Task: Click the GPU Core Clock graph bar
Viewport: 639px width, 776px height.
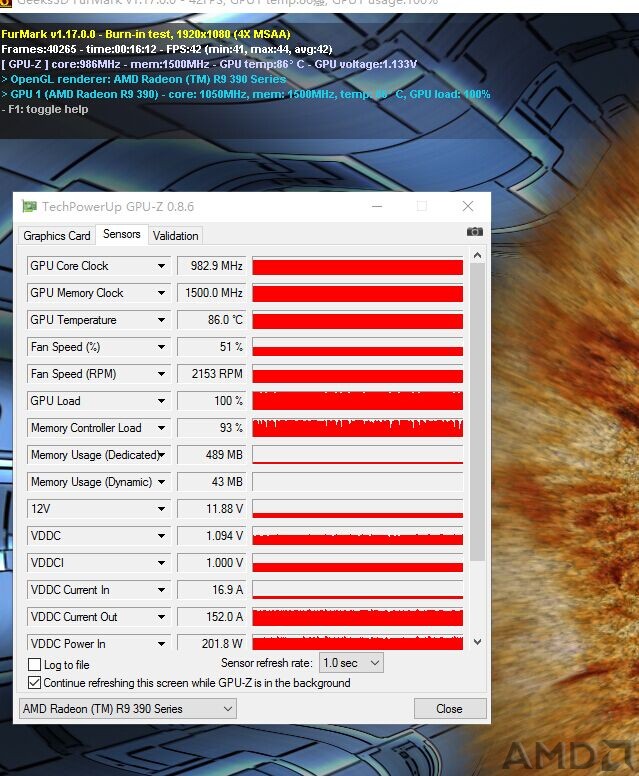Action: pos(357,266)
